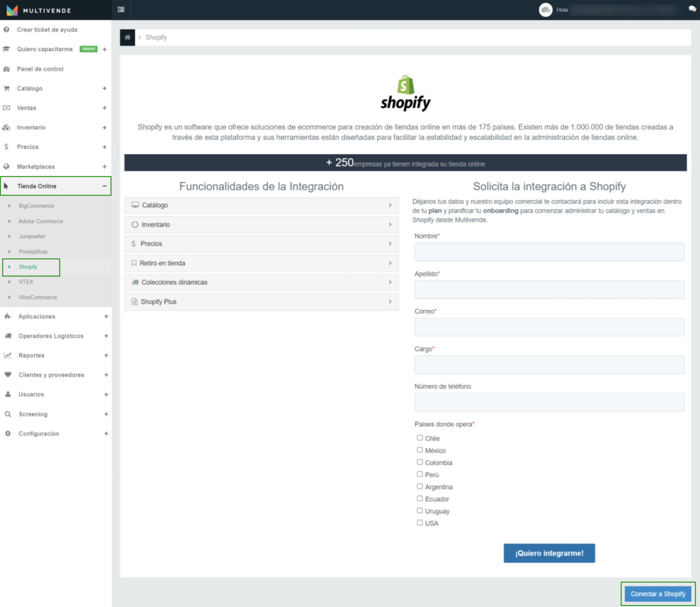Expand the Precios functionality chevron
The width and height of the screenshot is (700, 607).
390,244
